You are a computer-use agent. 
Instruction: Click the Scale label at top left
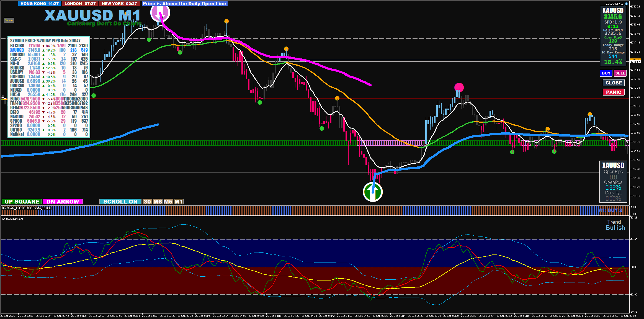click(x=9, y=20)
